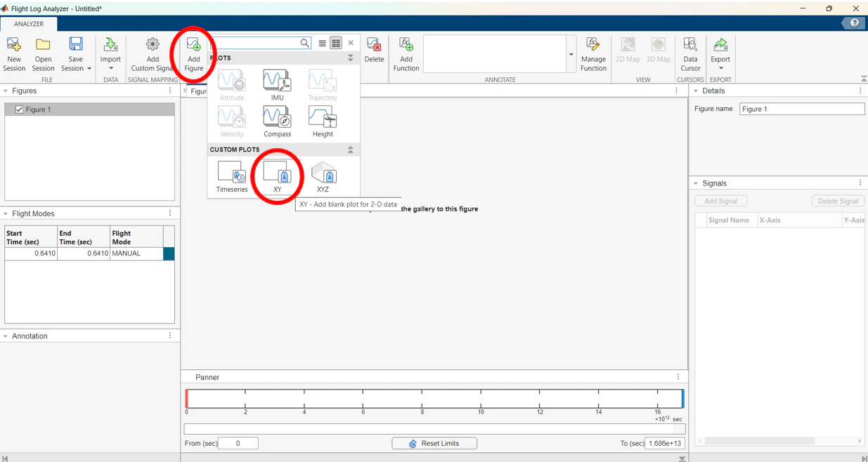
Task: Click Add Figure in toolstrip
Action: click(x=193, y=55)
